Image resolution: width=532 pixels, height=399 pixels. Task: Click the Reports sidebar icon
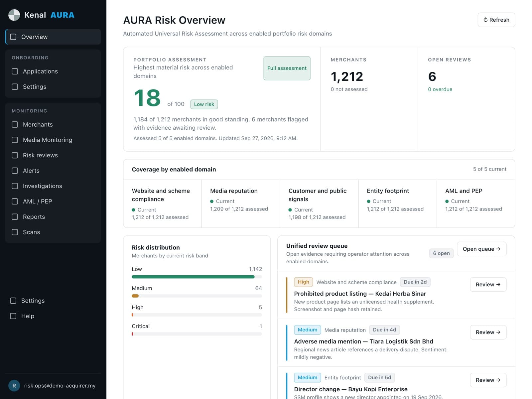click(15, 217)
